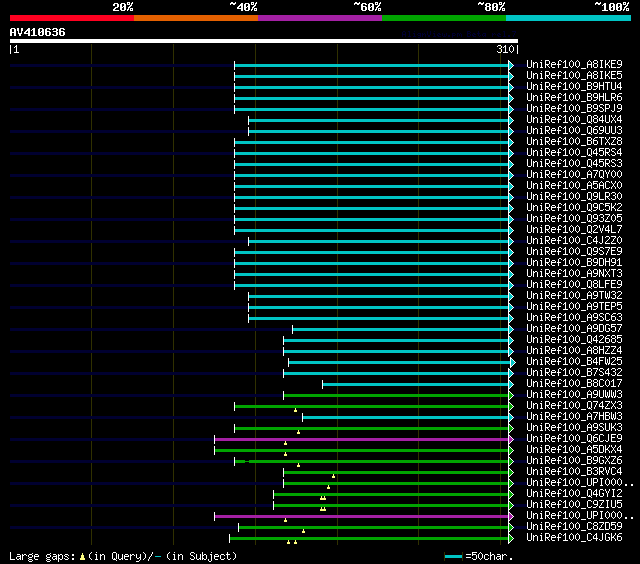Click the orange ~40% identity legend segment
Image resolution: width=640 pixels, height=564 pixels.
coord(196,18)
